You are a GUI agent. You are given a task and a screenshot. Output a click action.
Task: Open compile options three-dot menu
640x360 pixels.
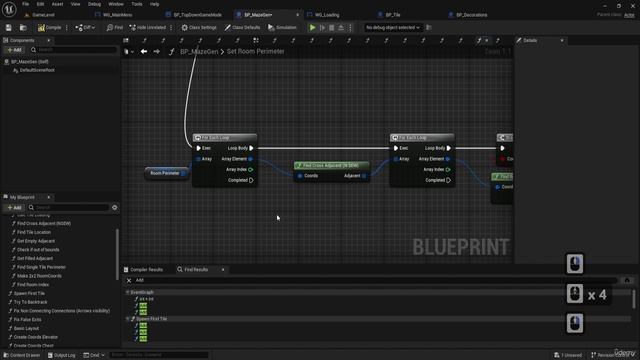67,27
